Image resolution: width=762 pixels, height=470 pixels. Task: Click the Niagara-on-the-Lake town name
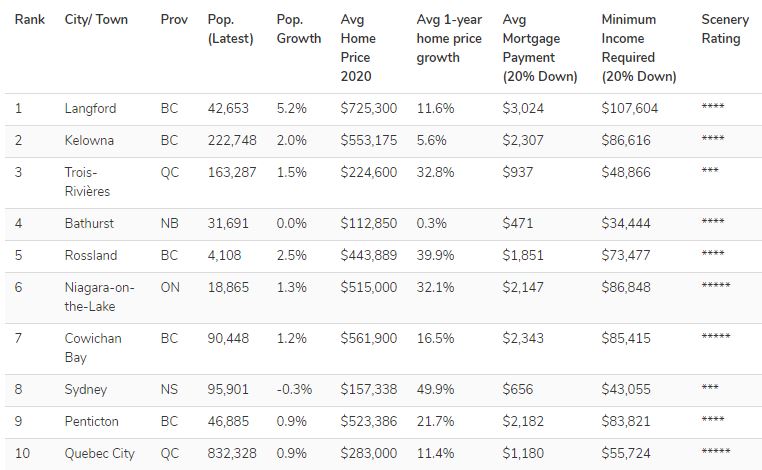point(99,297)
